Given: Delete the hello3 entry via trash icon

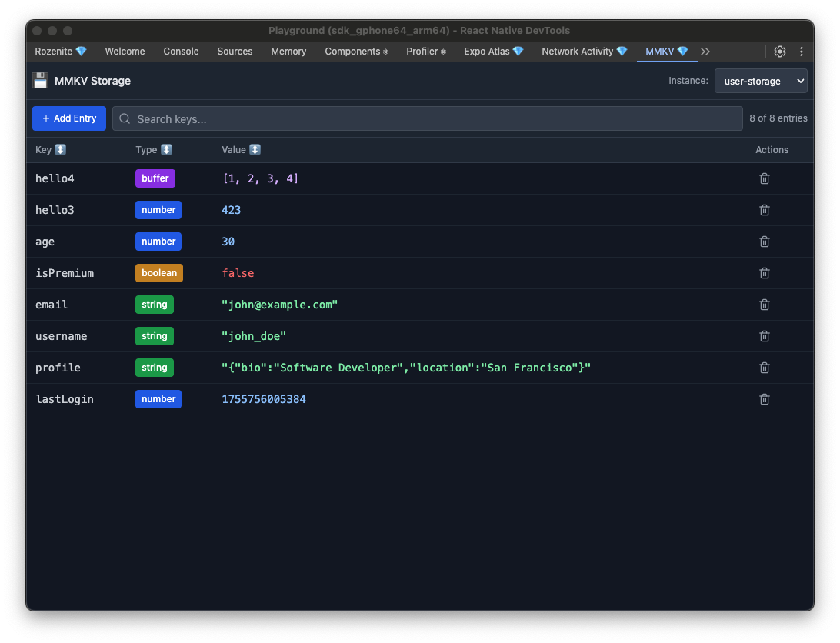Looking at the screenshot, I should click(x=765, y=210).
